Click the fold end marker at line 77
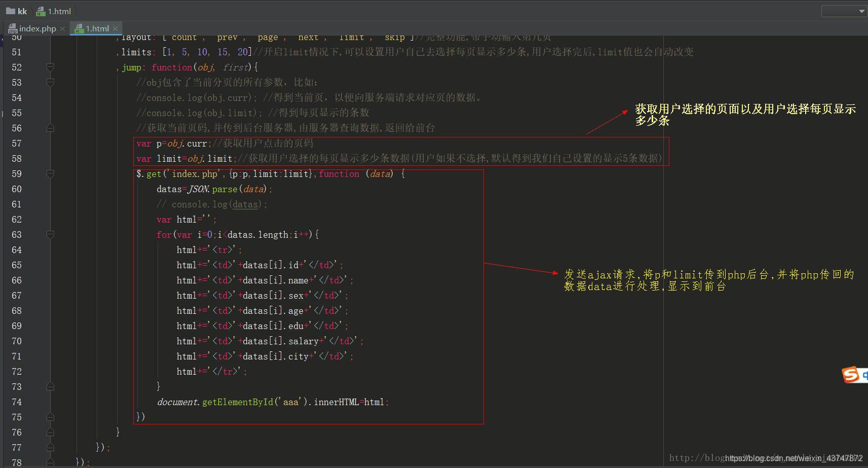This screenshot has height=468, width=868. [x=50, y=447]
